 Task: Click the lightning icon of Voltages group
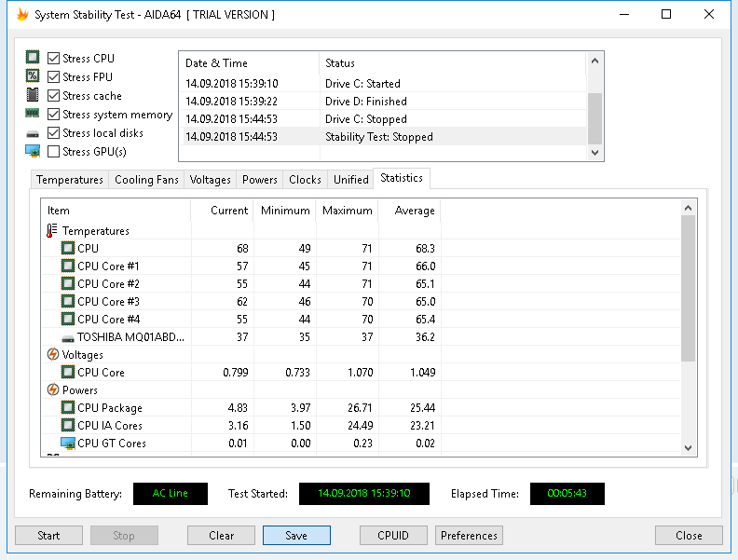click(x=53, y=354)
